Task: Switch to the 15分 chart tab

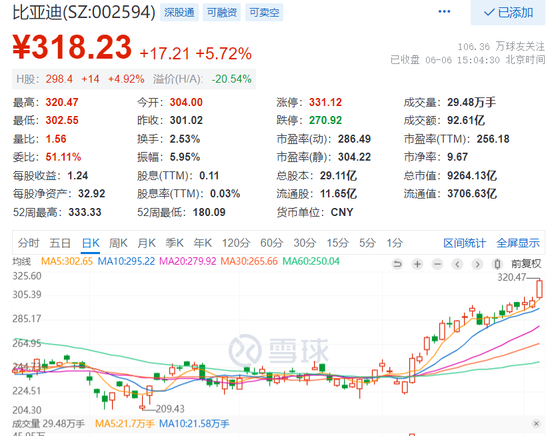Action: pos(337,243)
